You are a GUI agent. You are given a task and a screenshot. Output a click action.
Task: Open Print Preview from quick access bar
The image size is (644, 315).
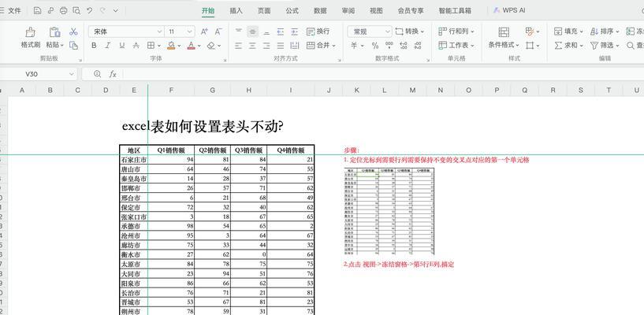[x=76, y=11]
